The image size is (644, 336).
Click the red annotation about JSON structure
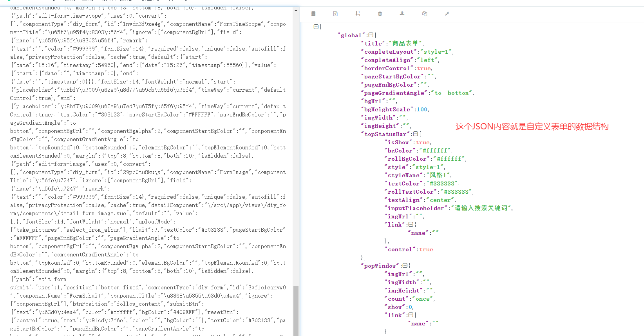(x=532, y=127)
